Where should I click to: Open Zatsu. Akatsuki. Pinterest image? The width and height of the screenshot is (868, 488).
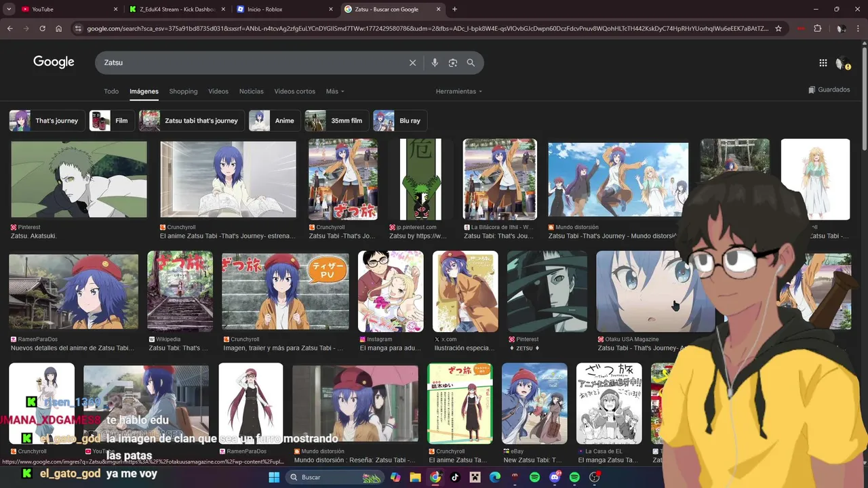pos(79,179)
